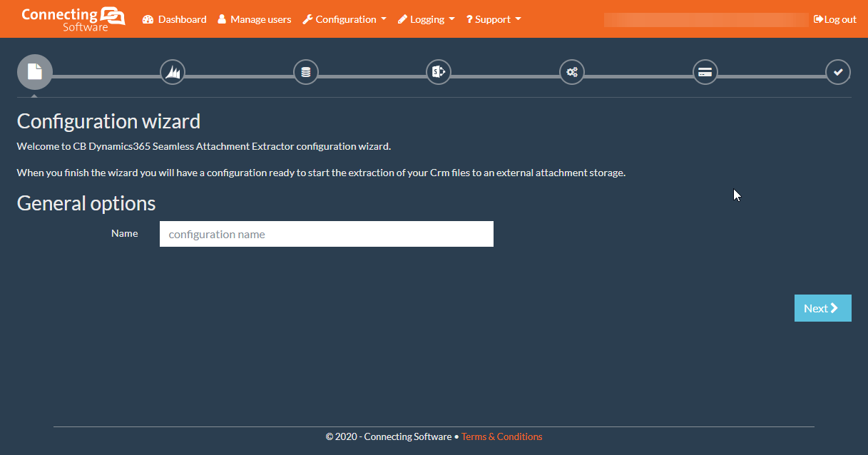Expand the Configuration dropdown menu
Screen dimensions: 868x455
point(344,19)
